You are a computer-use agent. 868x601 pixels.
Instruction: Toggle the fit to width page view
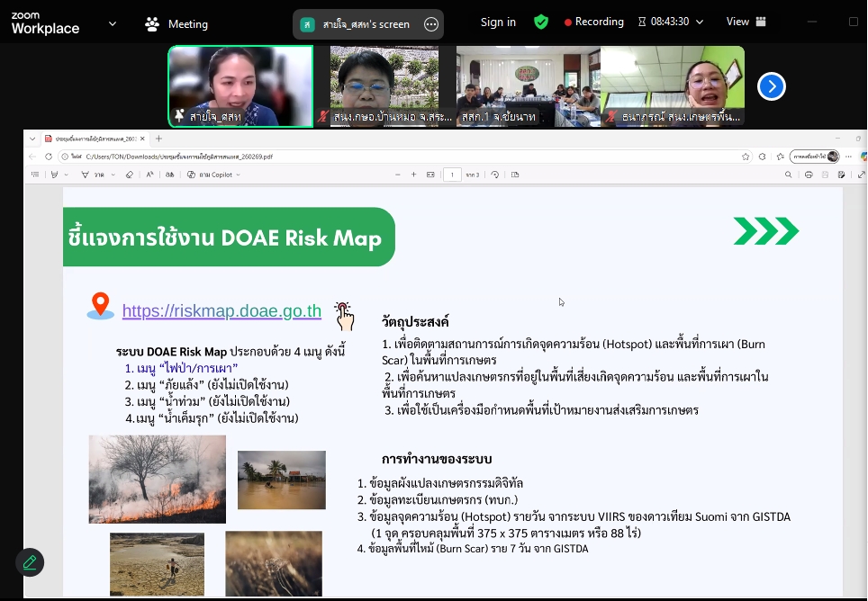point(430,175)
